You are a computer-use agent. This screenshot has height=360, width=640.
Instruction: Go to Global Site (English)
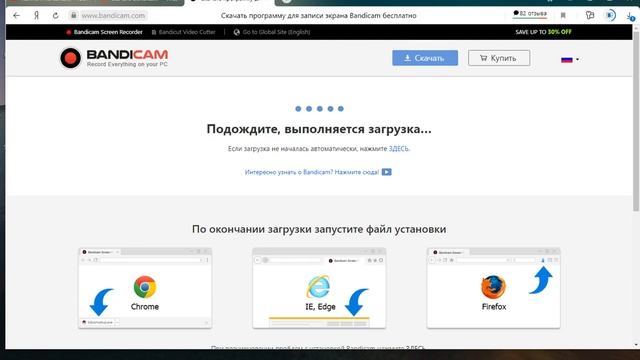[x=272, y=32]
